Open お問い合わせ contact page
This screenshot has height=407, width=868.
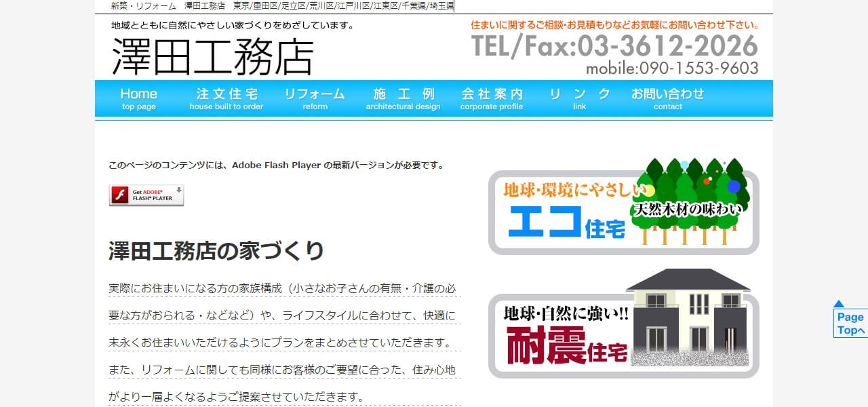point(667,99)
